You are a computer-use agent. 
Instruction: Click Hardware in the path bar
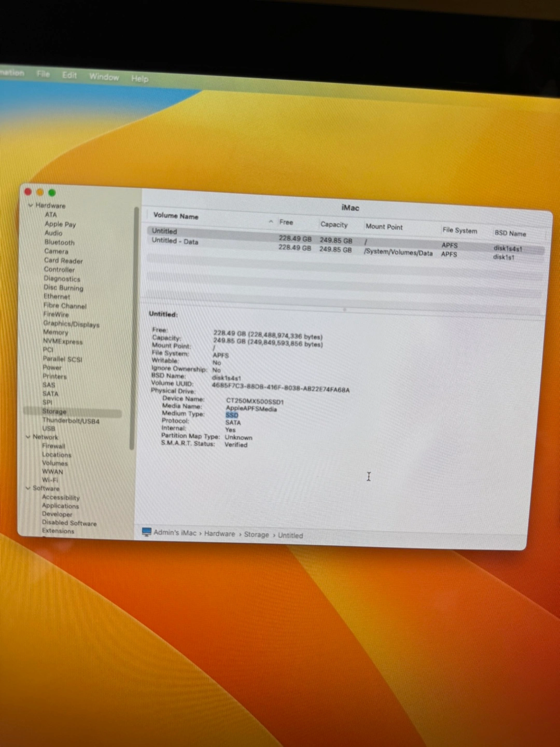point(219,534)
